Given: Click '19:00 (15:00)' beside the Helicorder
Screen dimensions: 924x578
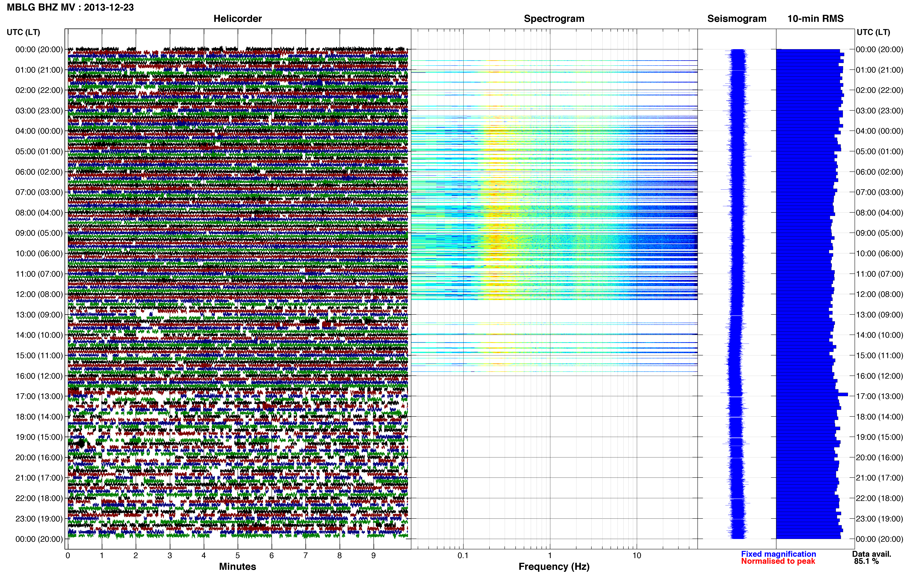Looking at the screenshot, I should coord(39,437).
